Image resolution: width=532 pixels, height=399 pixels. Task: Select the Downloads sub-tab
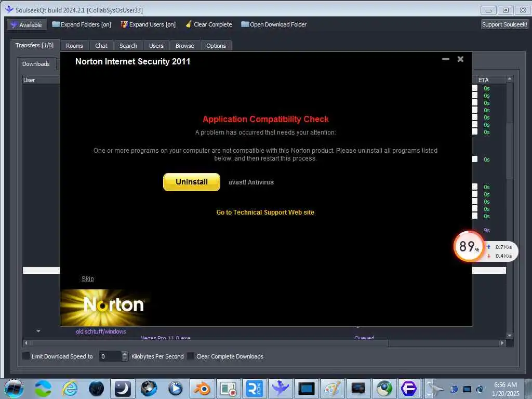(36, 64)
